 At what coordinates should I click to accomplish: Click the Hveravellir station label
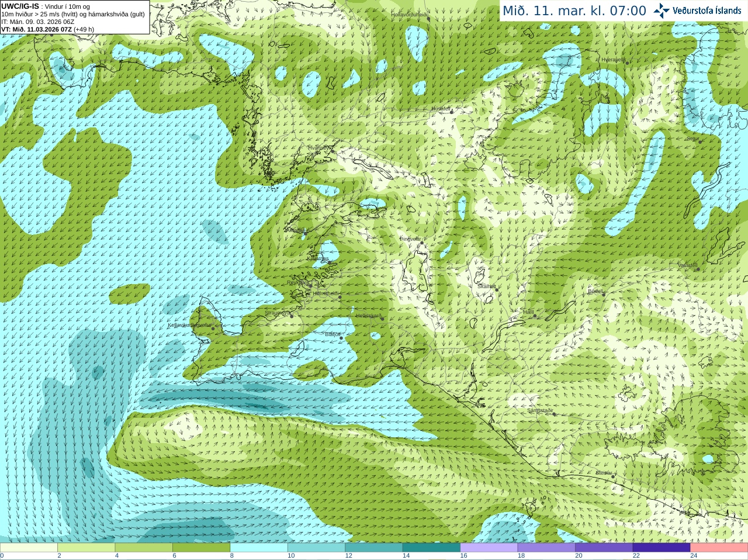613,60
